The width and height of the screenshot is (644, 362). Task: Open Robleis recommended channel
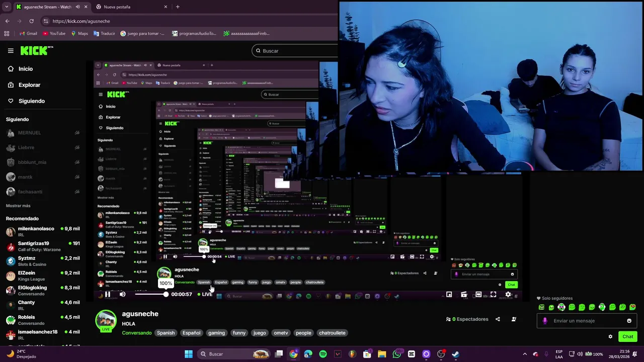[x=43, y=320]
